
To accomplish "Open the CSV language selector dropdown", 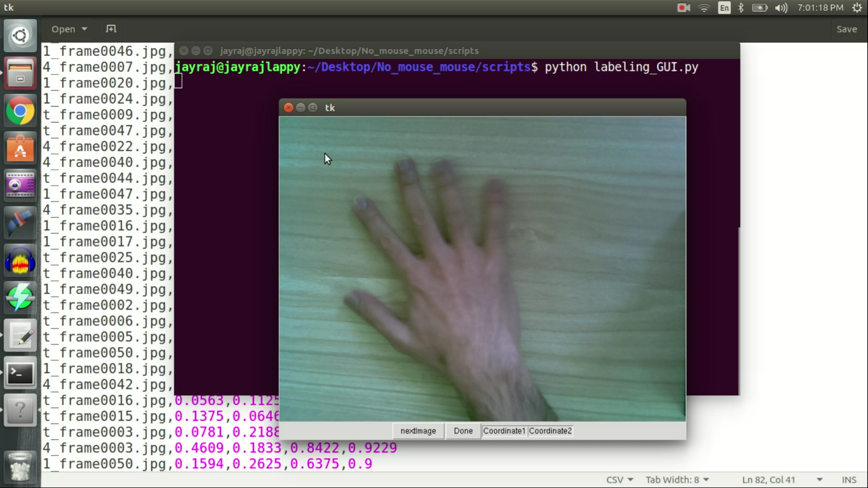I will (620, 480).
